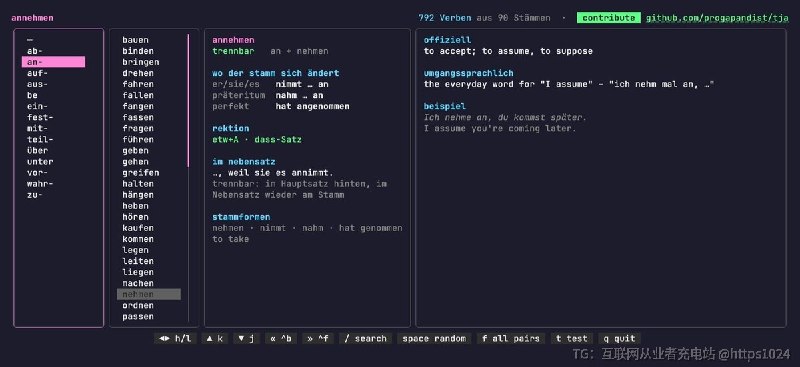
Task: Select the 'vor-' prefix
Action: click(37, 173)
